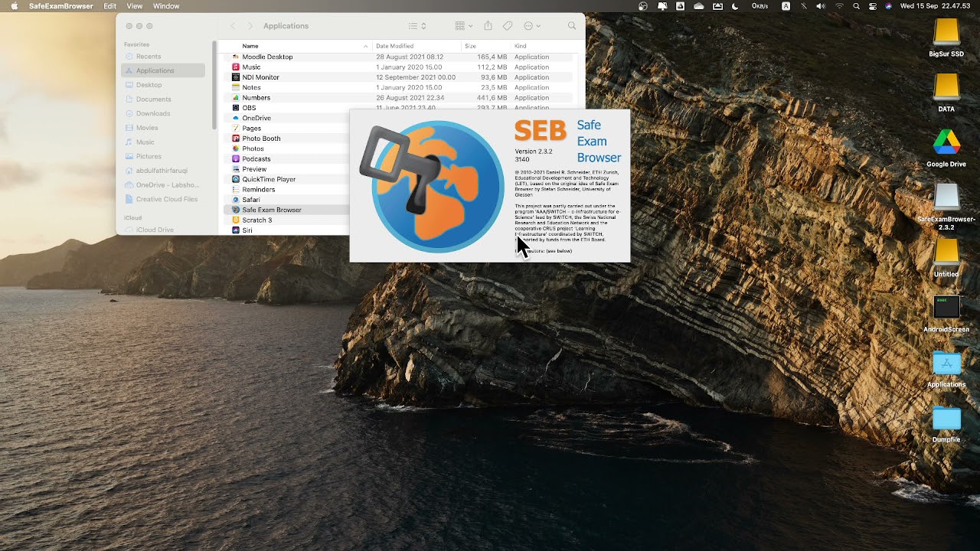Select Desktop in Finder sidebar
Screen dimensions: 980x551
162,85
